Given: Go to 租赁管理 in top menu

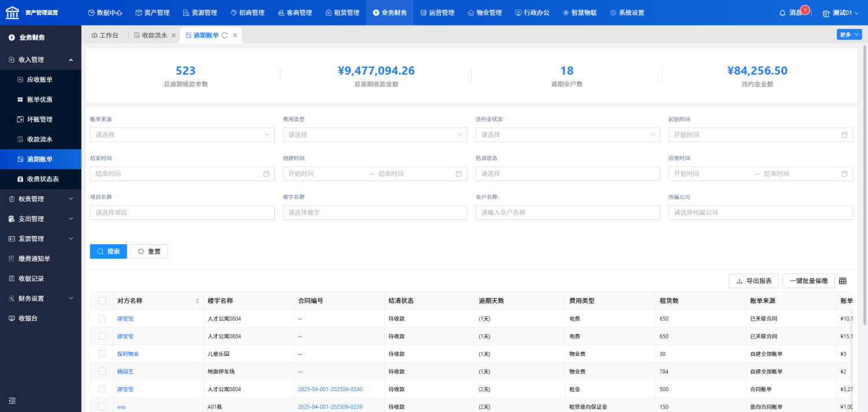Looking at the screenshot, I should click(342, 13).
